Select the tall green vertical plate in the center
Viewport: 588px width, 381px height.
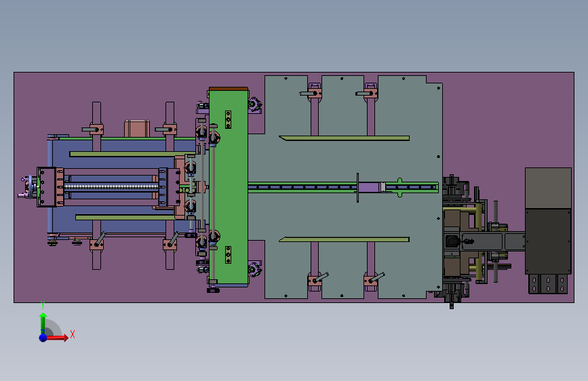coord(229,186)
